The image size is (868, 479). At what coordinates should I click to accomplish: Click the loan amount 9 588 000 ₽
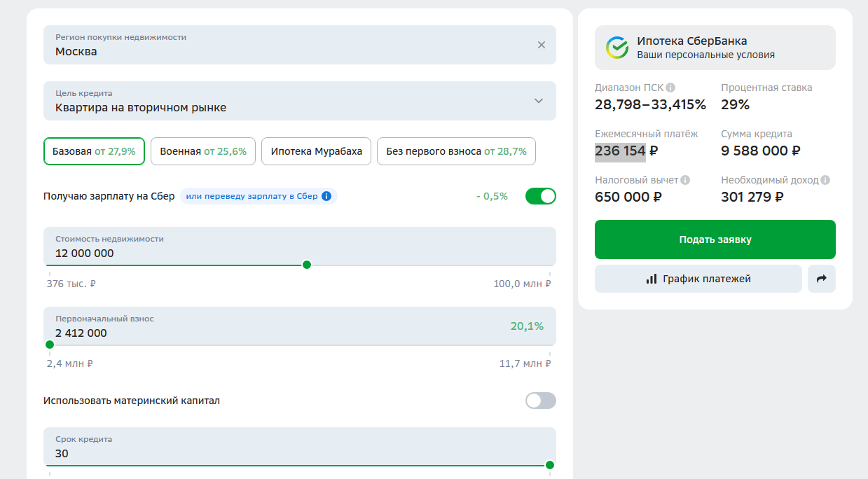(761, 151)
